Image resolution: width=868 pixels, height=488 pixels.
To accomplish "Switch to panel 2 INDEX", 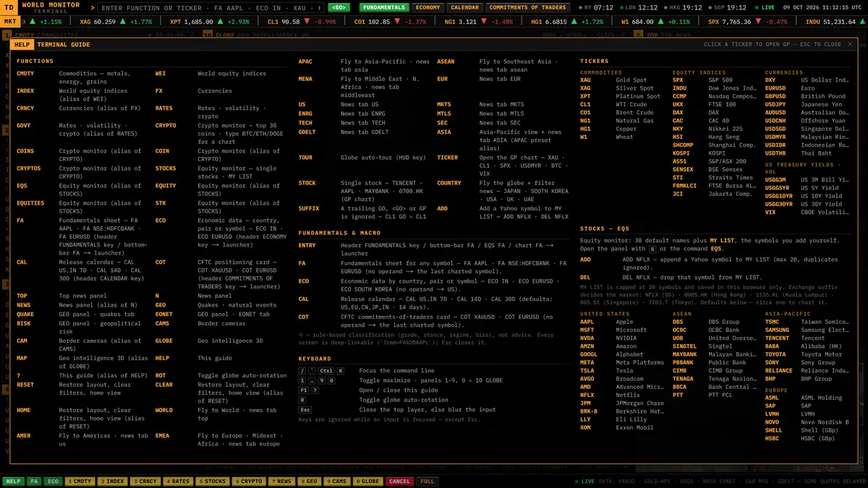I will tap(112, 481).
